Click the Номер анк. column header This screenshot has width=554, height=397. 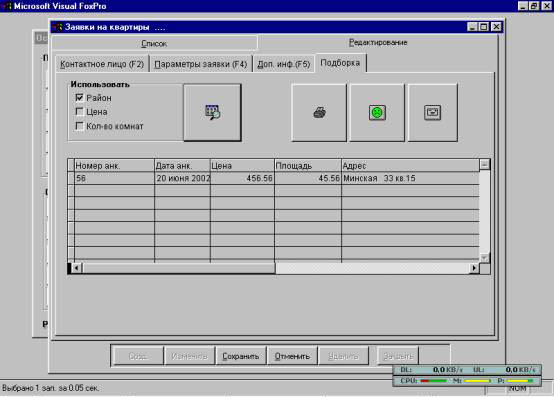pos(114,166)
